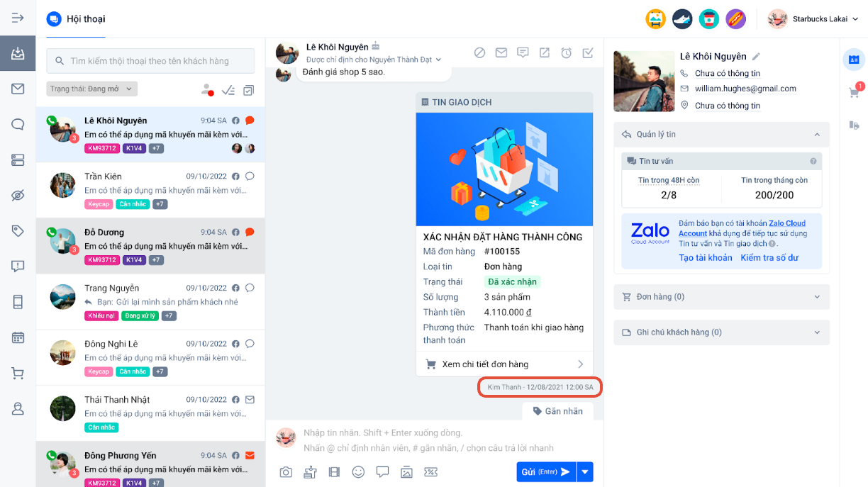Click the emoji smiley icon in composer
868x487 pixels.
[x=358, y=471]
